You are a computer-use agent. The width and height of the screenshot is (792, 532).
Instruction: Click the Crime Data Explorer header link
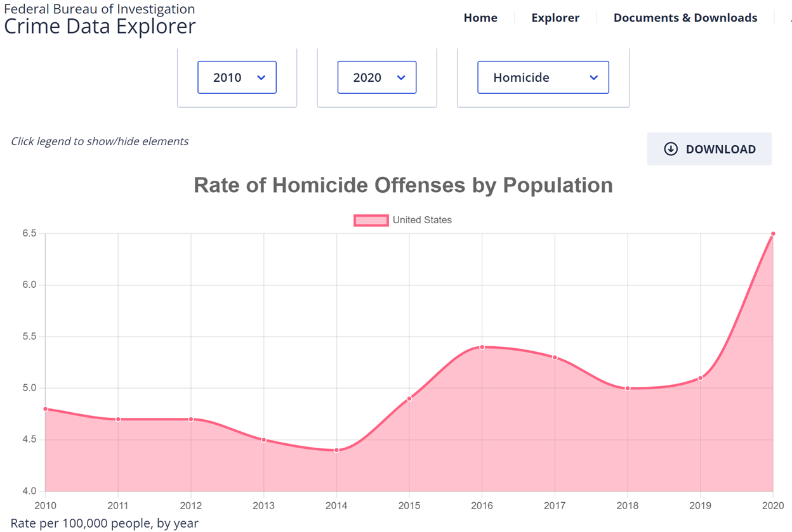100,27
